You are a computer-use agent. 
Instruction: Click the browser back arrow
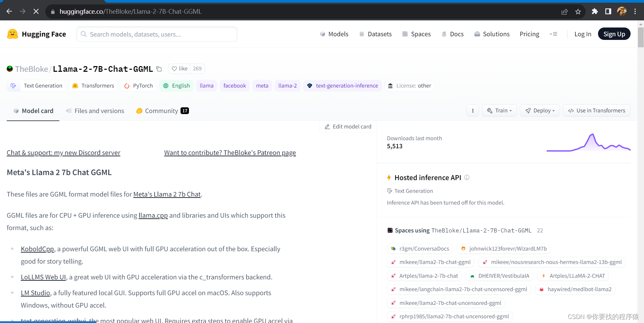[9, 11]
